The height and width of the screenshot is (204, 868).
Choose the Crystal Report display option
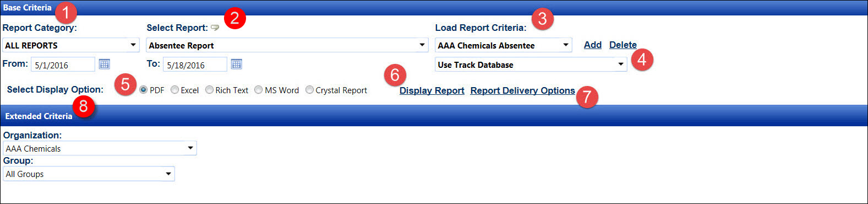309,90
